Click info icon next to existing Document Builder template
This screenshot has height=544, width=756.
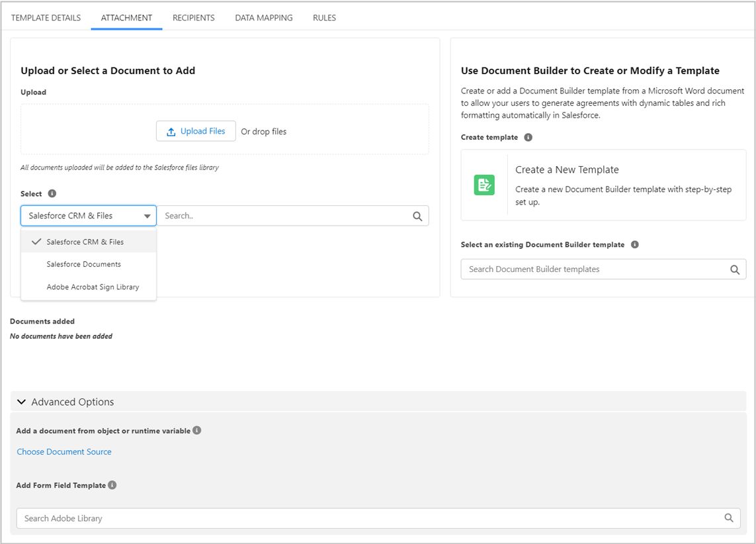[x=634, y=244]
